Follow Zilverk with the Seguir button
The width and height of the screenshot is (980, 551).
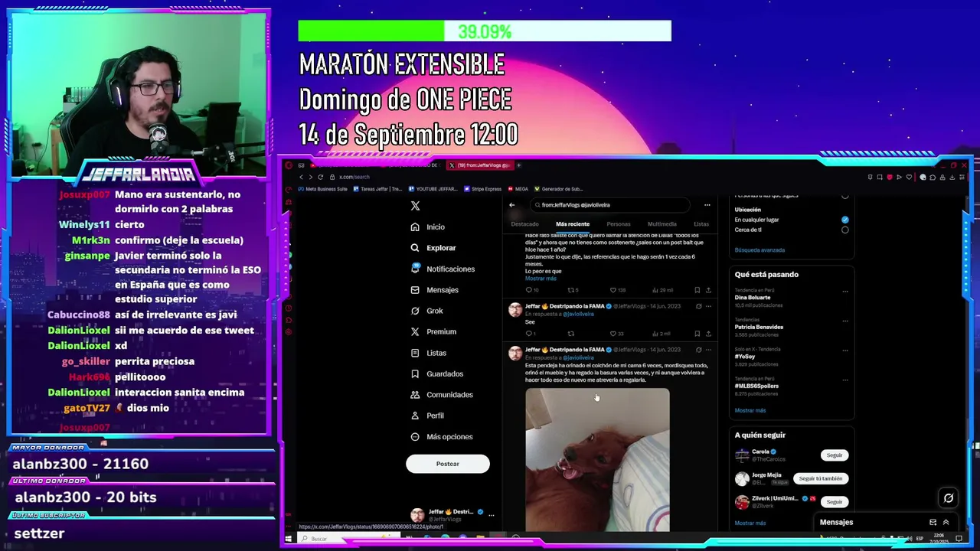pos(835,502)
